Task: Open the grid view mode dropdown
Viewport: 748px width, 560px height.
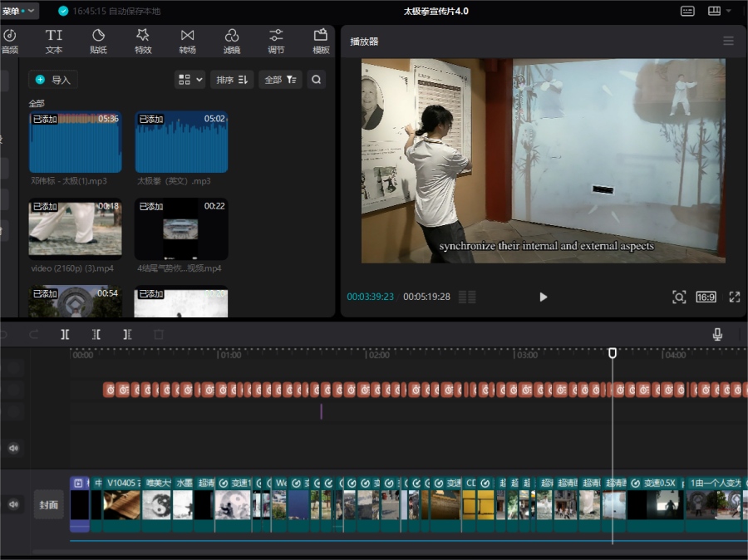Action: [x=189, y=80]
